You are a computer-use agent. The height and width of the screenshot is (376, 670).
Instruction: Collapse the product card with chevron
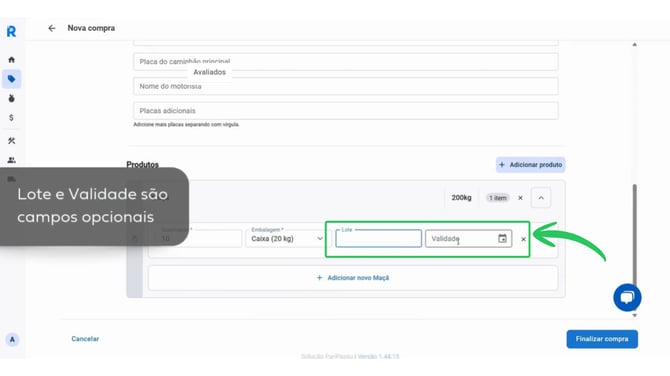541,198
